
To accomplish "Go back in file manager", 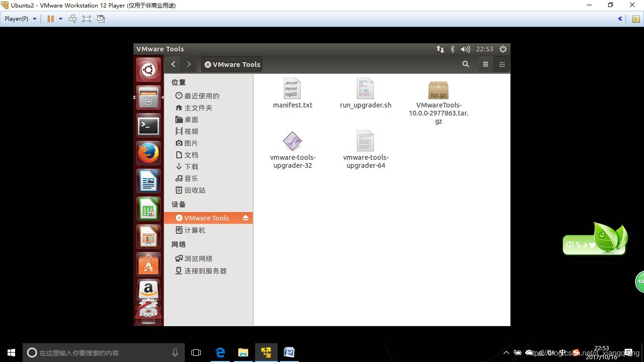I will (x=173, y=64).
